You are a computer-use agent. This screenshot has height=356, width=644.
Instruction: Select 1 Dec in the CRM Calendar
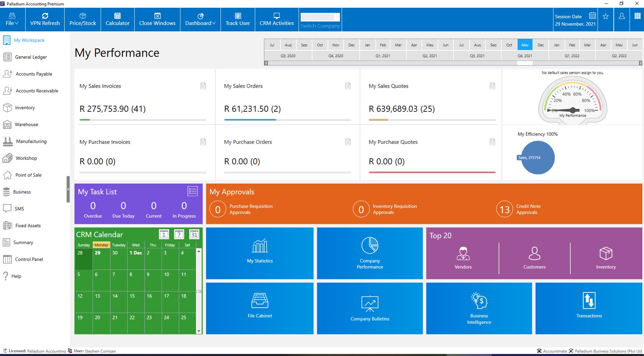[x=136, y=259]
